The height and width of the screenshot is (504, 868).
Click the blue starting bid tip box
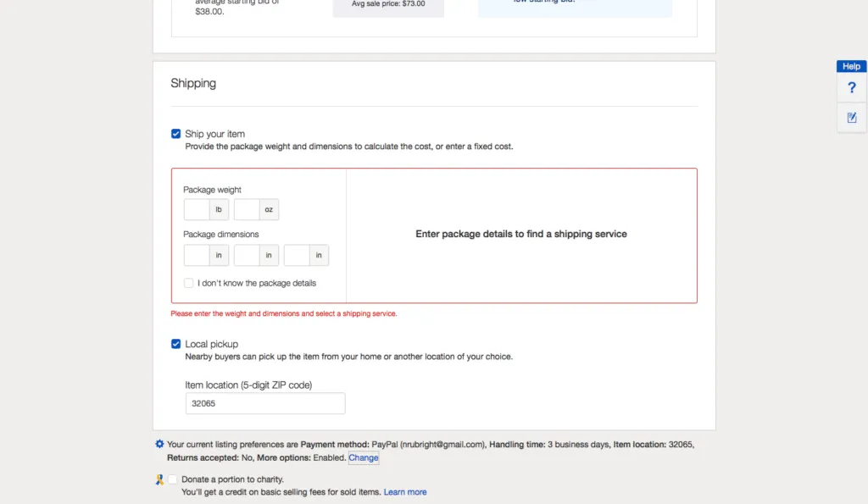point(575,7)
